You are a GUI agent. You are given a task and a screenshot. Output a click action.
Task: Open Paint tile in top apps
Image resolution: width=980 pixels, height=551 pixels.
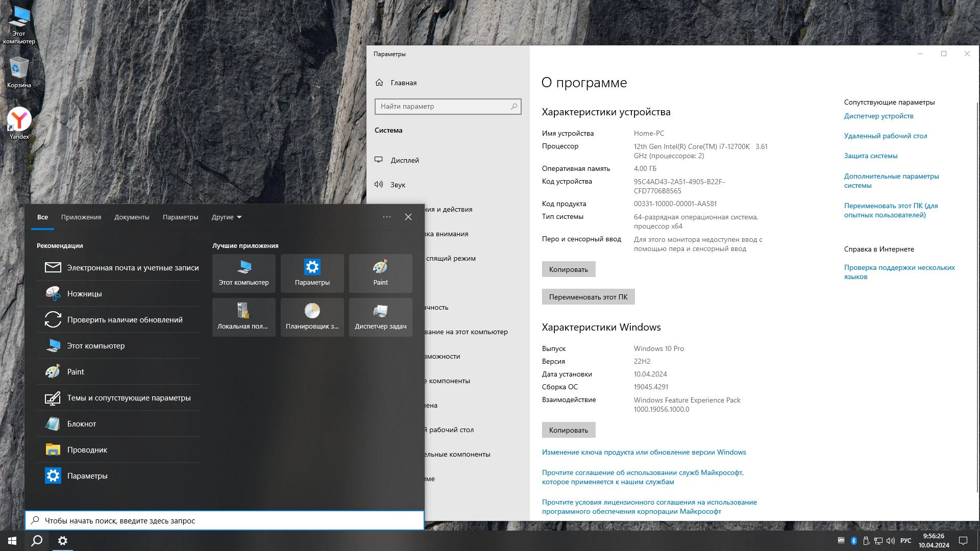(380, 273)
